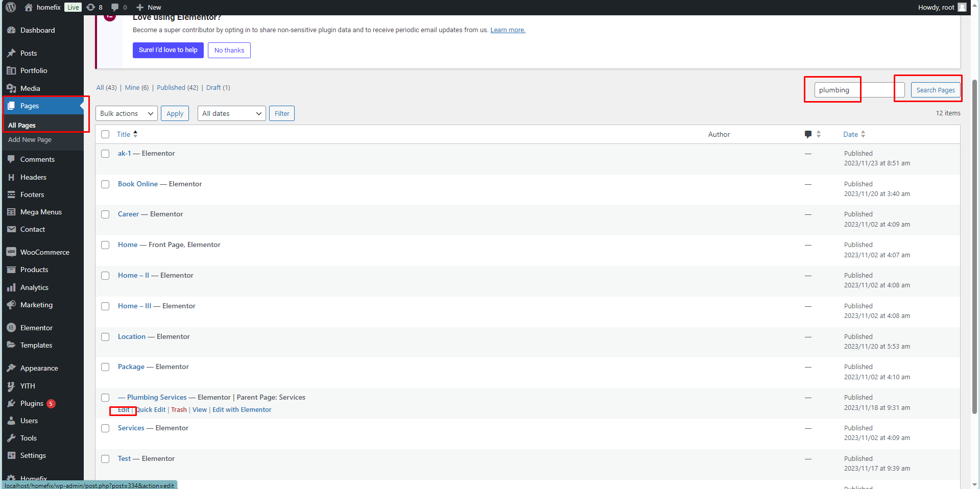This screenshot has height=489, width=980.
Task: Open the comments bubble in the admin bar
Action: tap(115, 7)
